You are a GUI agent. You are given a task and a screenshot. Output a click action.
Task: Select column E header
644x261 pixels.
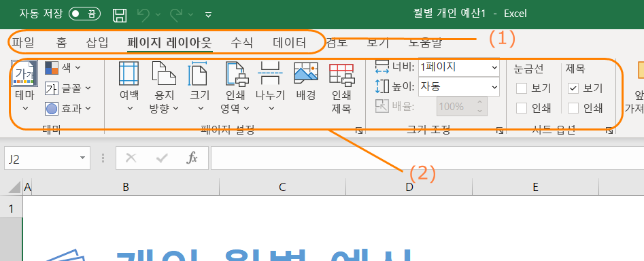click(536, 188)
